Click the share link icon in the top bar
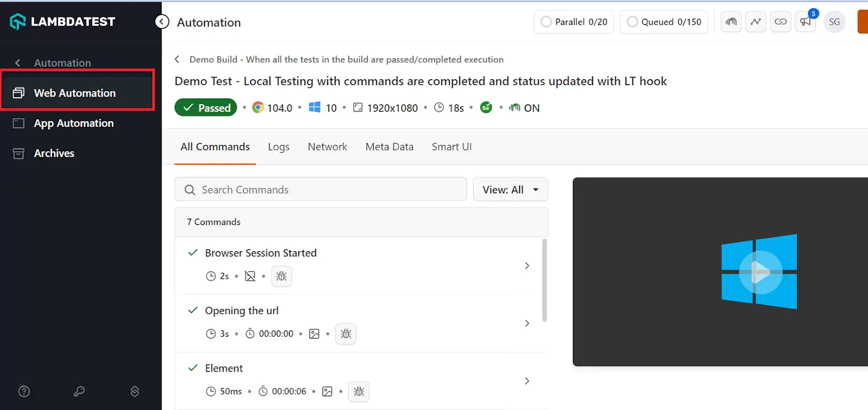The image size is (868, 410). coord(781,22)
